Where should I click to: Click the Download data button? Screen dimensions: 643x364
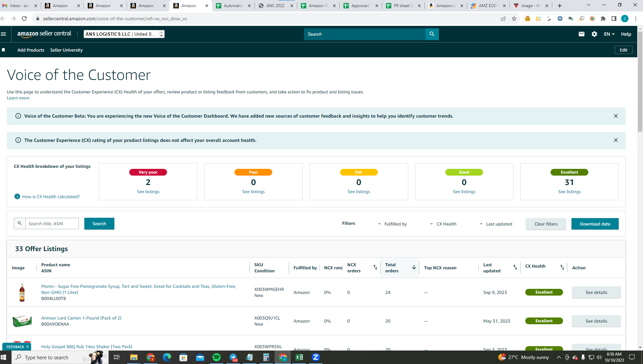click(595, 224)
